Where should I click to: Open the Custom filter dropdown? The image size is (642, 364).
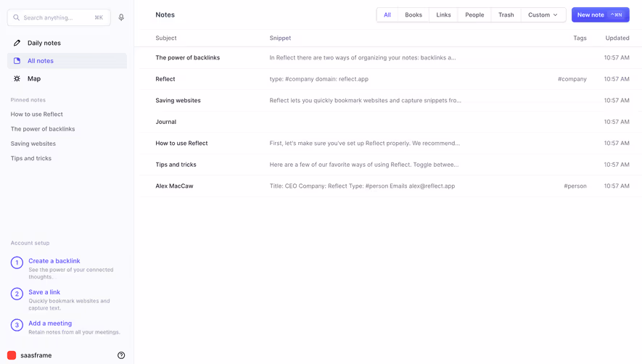click(x=543, y=15)
